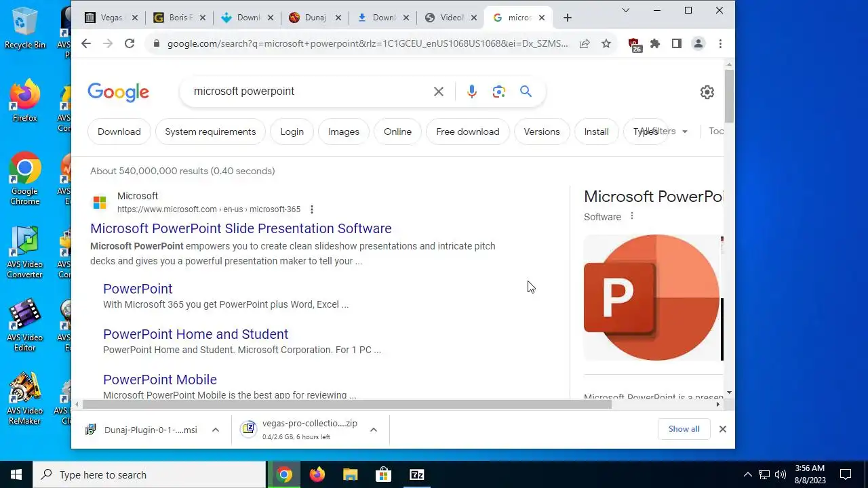
Task: Open the Windows Start menu
Action: point(16,475)
